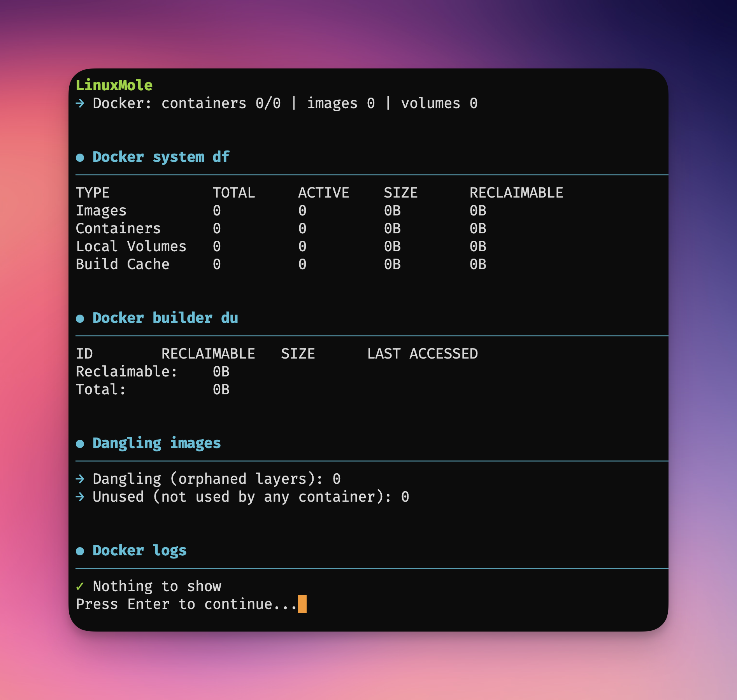Click the Reclaimable: label
This screenshot has width=737, height=700.
click(126, 372)
